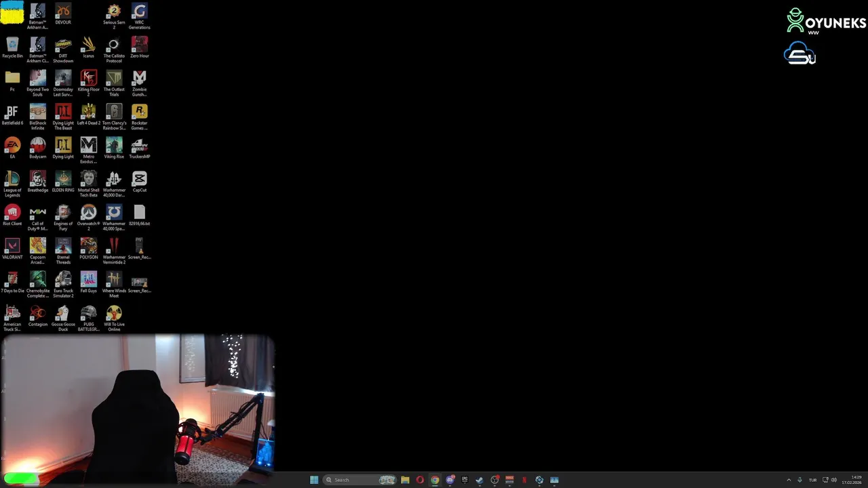Image resolution: width=868 pixels, height=488 pixels.
Task: Select the Battlefield 6 icon
Action: (x=12, y=115)
